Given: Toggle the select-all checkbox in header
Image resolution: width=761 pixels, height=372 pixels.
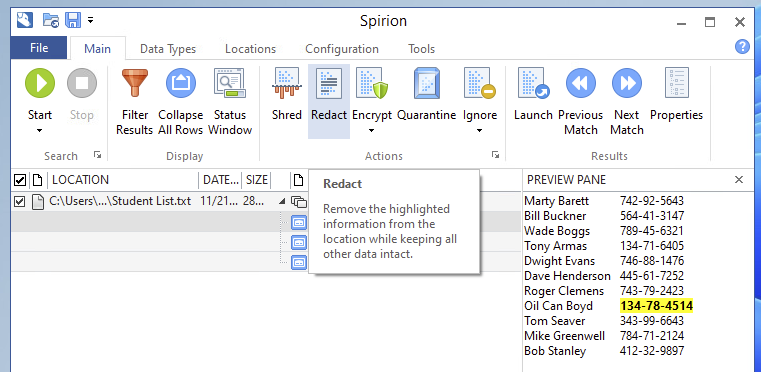Looking at the screenshot, I should [x=19, y=181].
